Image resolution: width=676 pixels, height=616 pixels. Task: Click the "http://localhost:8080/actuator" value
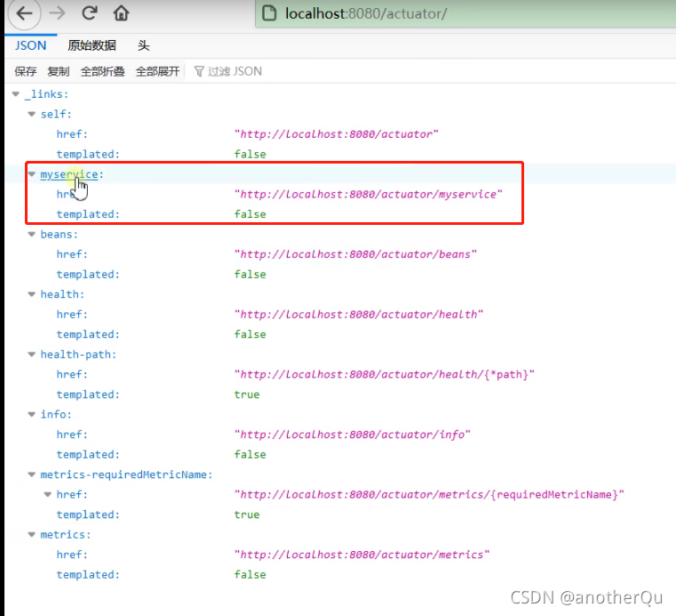click(x=337, y=134)
